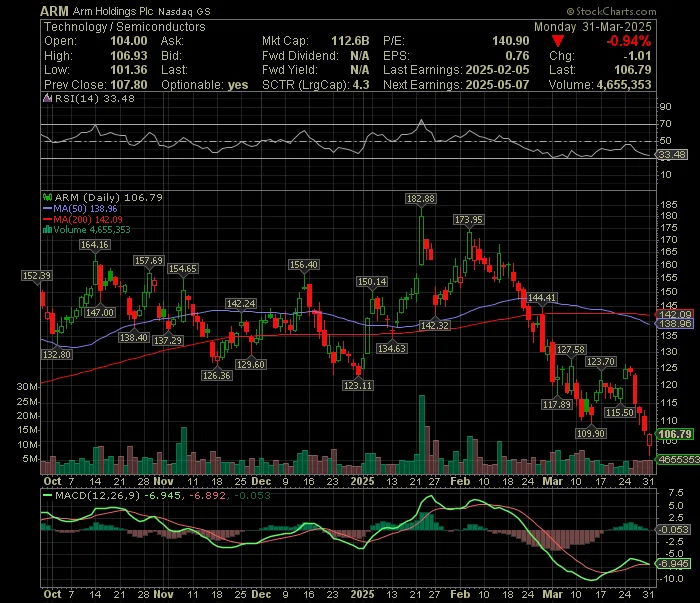Click the MA(50) 138.96 legend label
This screenshot has height=603, width=700.
tap(85, 208)
